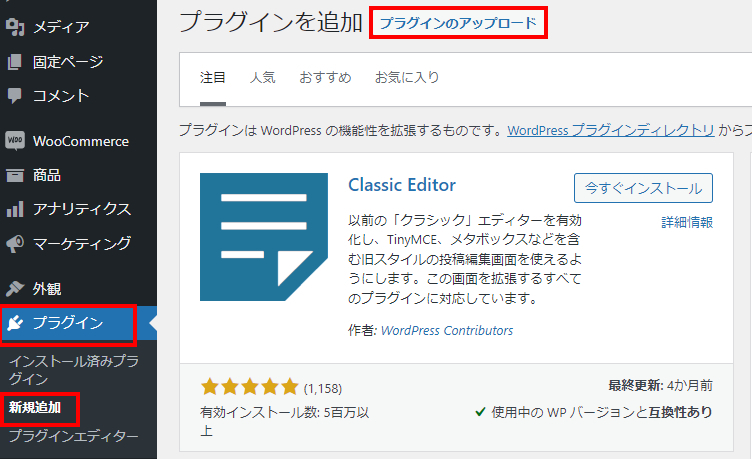Screen dimensions: 752x459
Task: Switch to the お気に入り tab
Action: (x=407, y=78)
